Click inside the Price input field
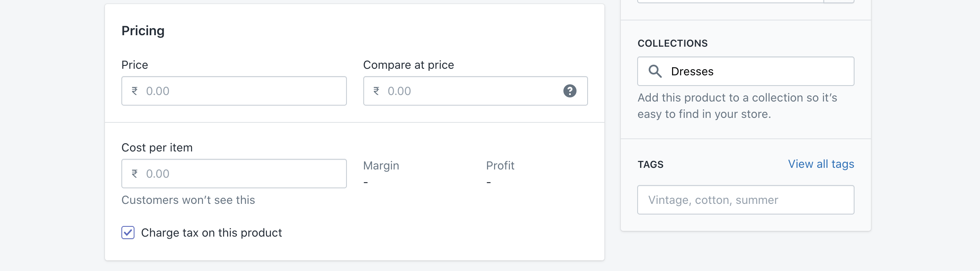 234,91
